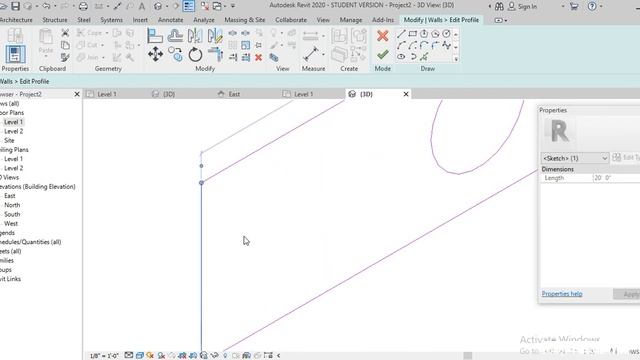Image resolution: width=640 pixels, height=360 pixels.
Task: Open the view scale 1/8" = 1'-0" menu
Action: [x=104, y=356]
